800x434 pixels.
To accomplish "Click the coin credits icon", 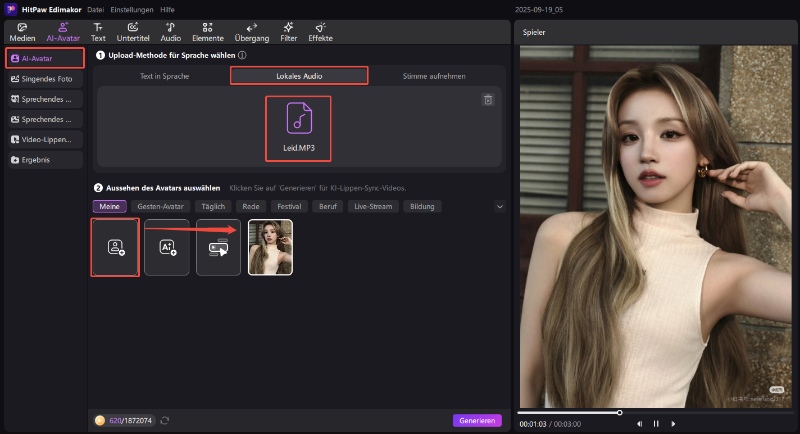I will point(100,420).
